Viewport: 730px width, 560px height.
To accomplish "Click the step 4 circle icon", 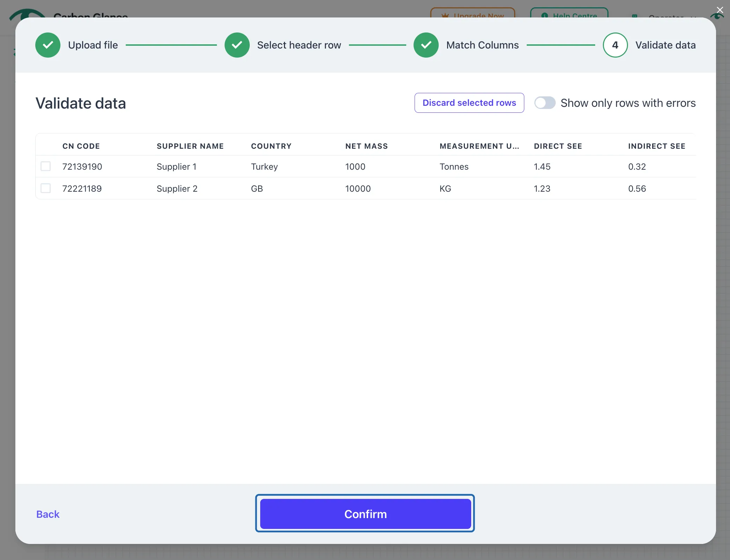I will coord(615,45).
